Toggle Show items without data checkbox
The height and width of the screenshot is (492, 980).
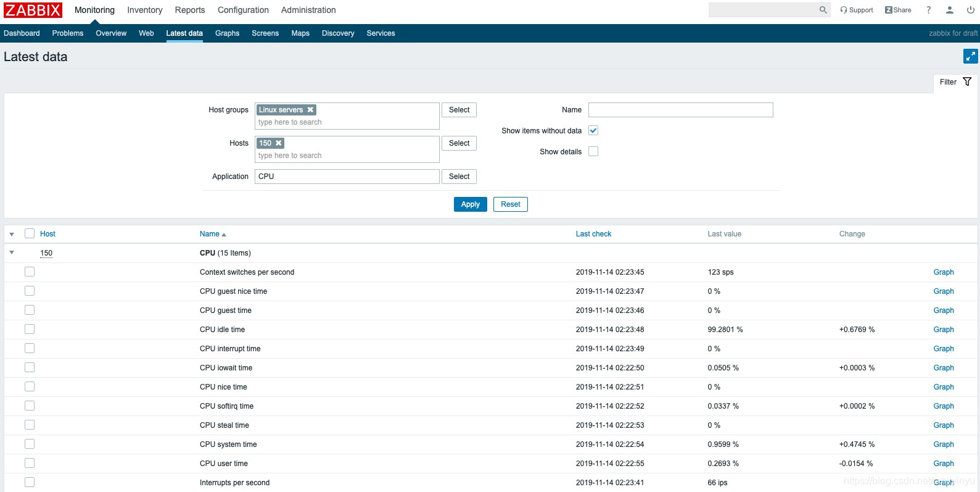(x=593, y=130)
